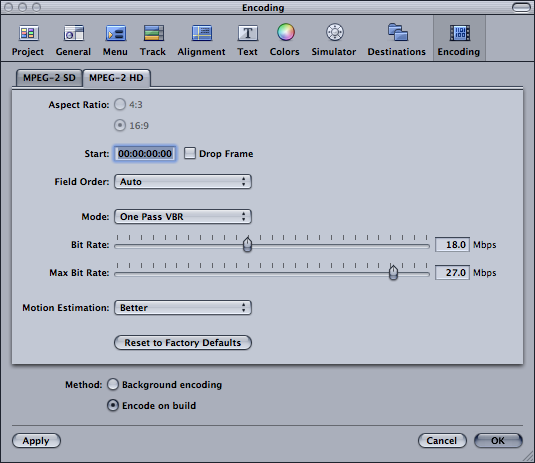Open the Motion Estimation dropdown
The width and height of the screenshot is (535, 463).
pyautogui.click(x=183, y=308)
